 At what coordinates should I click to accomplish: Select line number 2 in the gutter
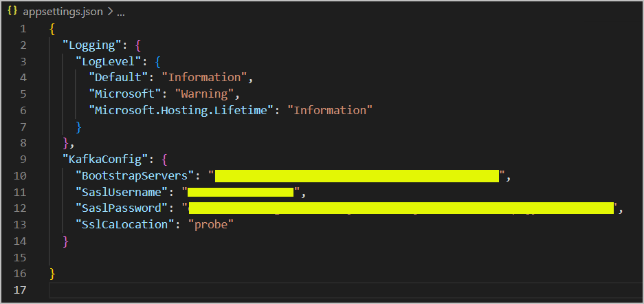click(x=23, y=45)
